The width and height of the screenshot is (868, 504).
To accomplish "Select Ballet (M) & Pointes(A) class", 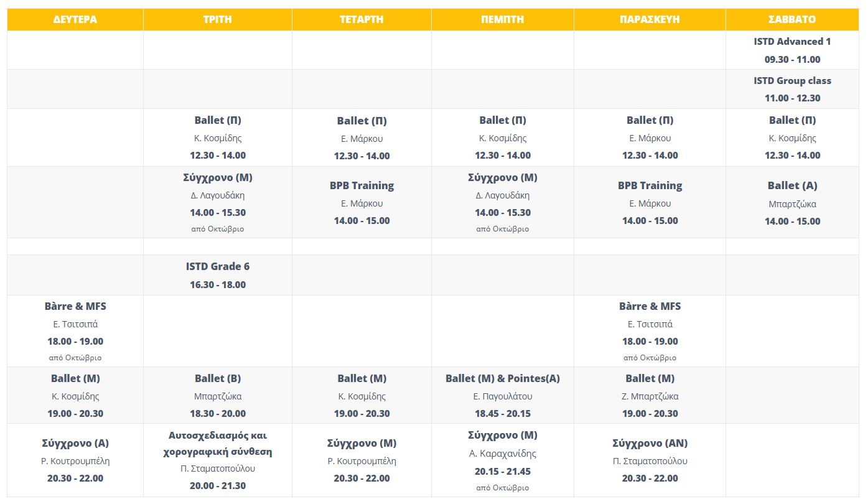I will tap(502, 378).
